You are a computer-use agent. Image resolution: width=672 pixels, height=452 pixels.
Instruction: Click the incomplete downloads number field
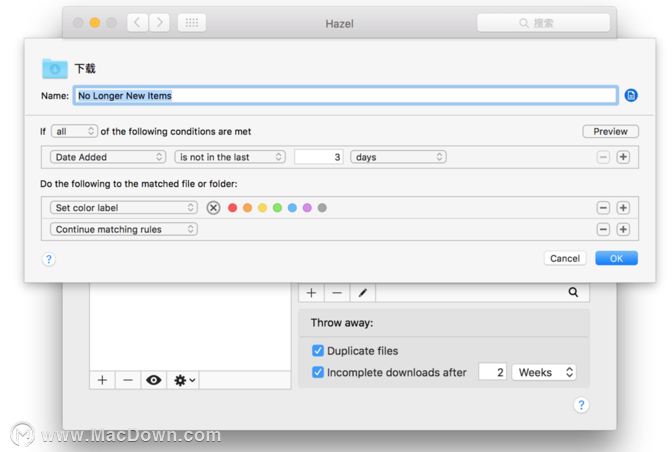click(492, 372)
